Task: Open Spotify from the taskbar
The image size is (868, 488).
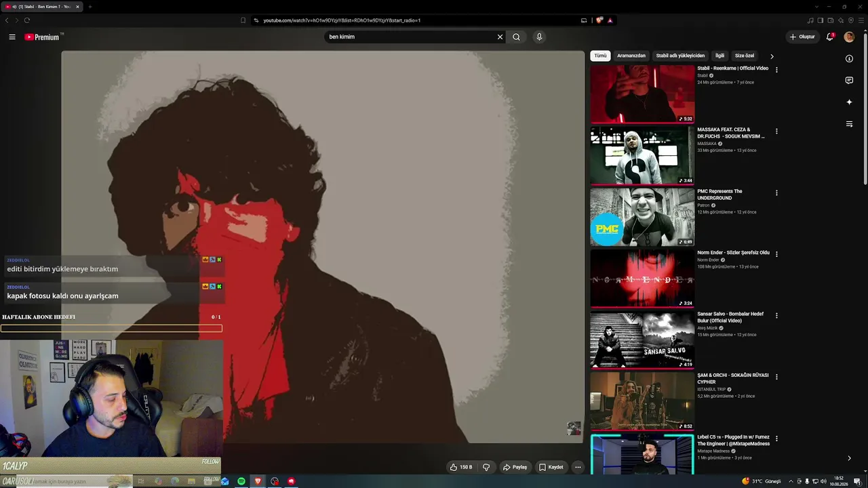Action: point(241,481)
